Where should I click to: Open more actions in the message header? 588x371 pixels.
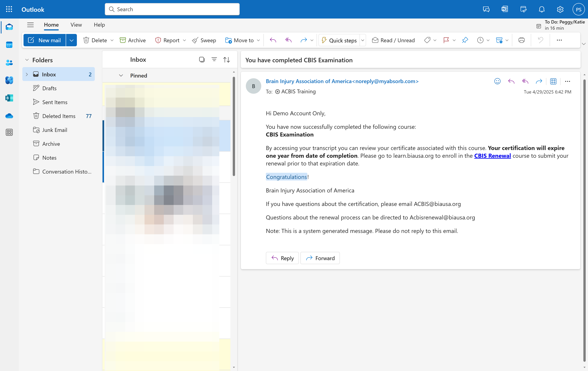[x=567, y=81]
